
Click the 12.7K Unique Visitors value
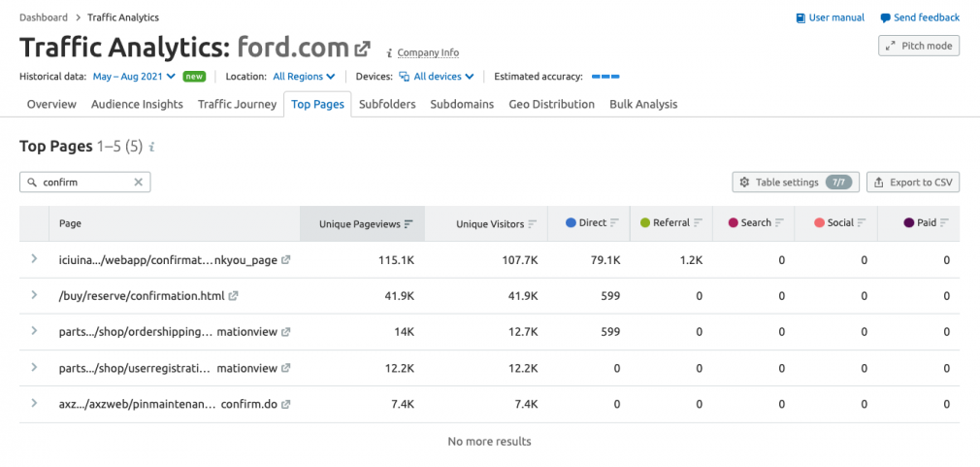click(522, 333)
